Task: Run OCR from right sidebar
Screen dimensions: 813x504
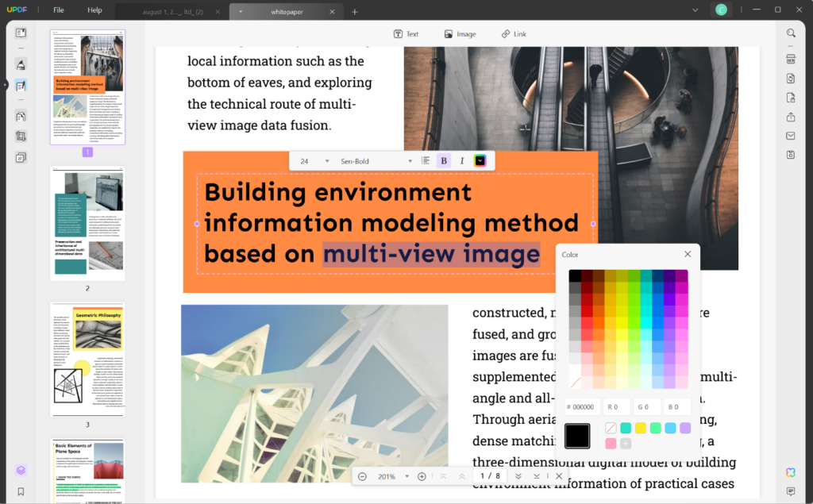Action: 791,59
